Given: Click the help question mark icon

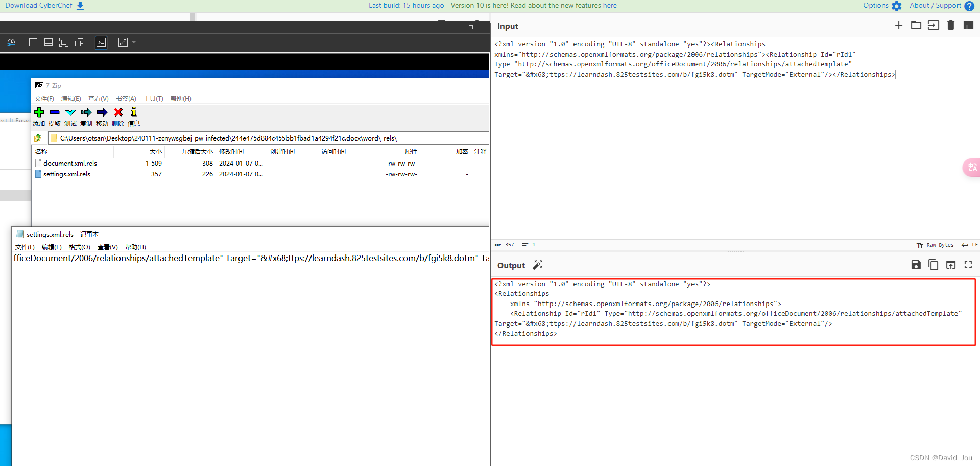Looking at the screenshot, I should pyautogui.click(x=969, y=6).
